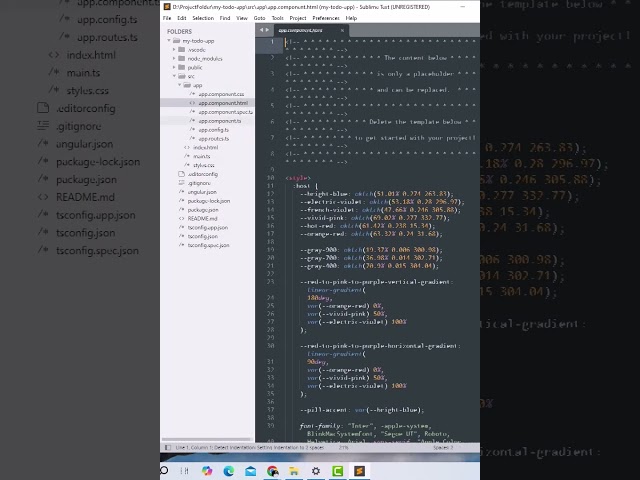This screenshot has width=640, height=480.
Task: Open tsconfig.spec.json in the sidebar
Action: coord(208,245)
